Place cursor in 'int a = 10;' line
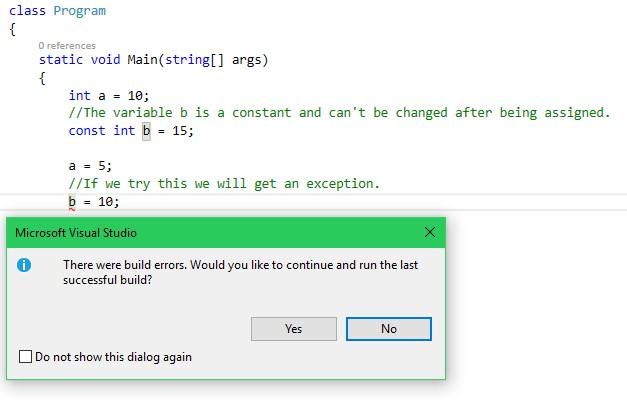The height and width of the screenshot is (400, 627). click(x=108, y=96)
